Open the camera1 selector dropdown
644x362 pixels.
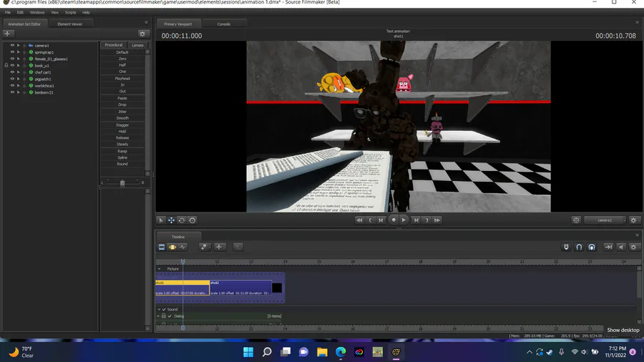click(605, 220)
